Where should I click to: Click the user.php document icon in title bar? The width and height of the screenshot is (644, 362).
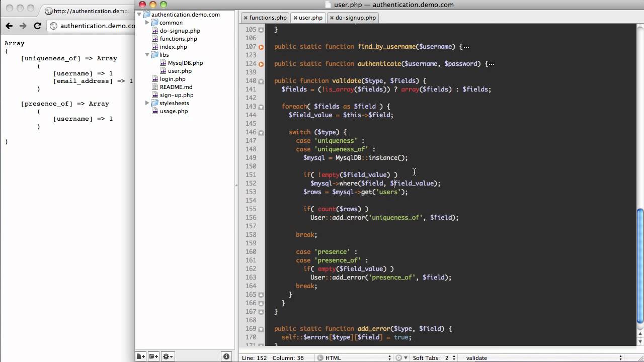(x=329, y=5)
